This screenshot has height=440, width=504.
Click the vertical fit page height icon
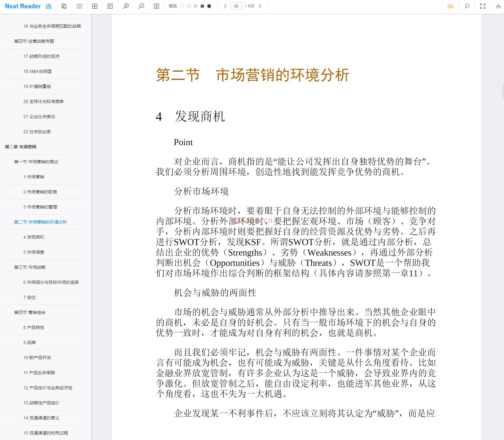click(157, 6)
